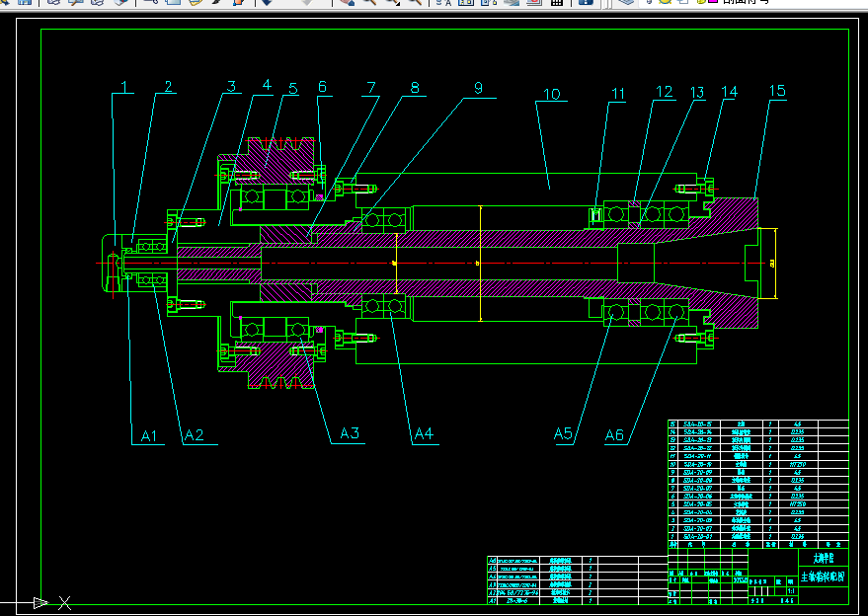Select part callout label "8"
This screenshot has width=868, height=616.
pyautogui.click(x=415, y=88)
